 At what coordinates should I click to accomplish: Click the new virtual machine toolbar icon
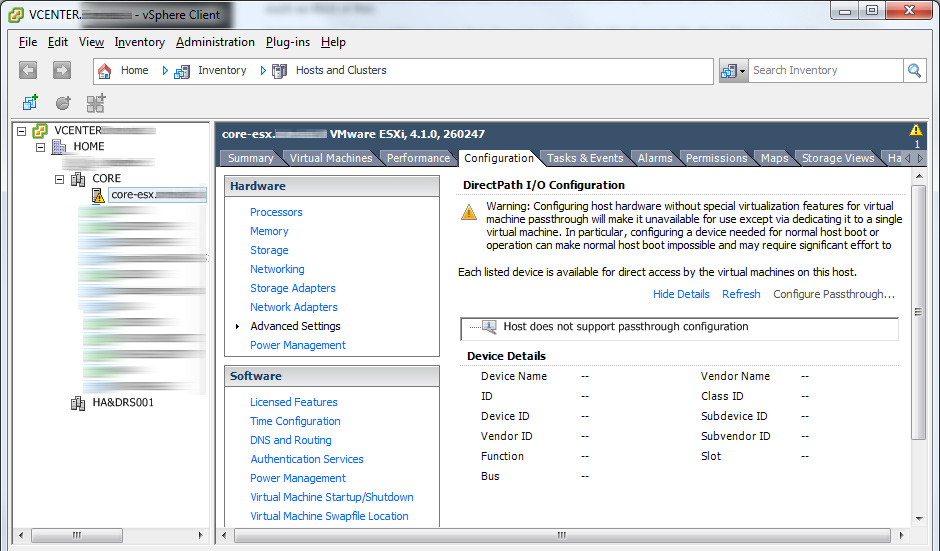pos(30,103)
